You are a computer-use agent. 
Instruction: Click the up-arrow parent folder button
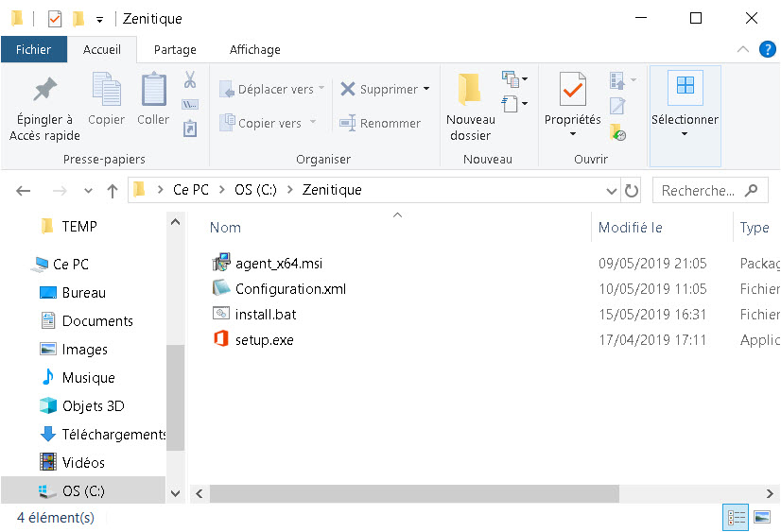click(x=113, y=191)
